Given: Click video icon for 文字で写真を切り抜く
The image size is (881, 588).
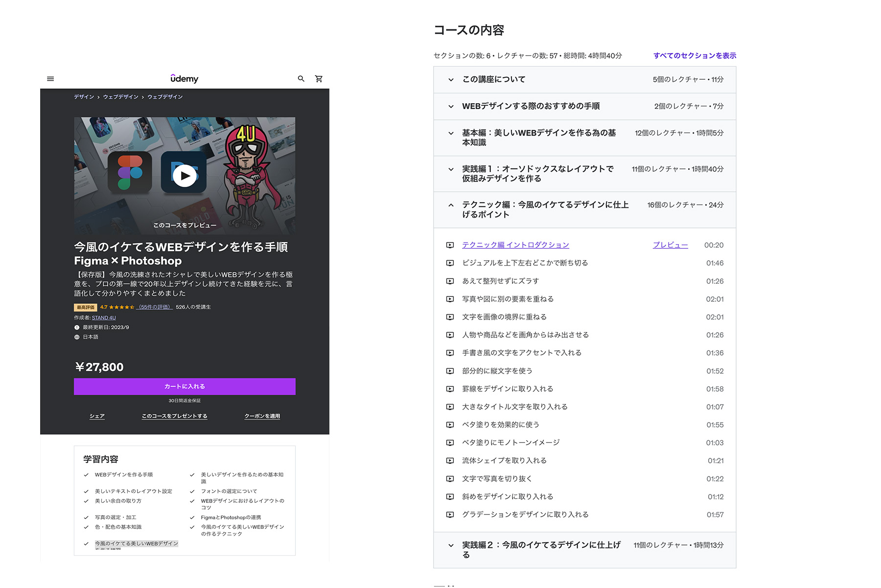Looking at the screenshot, I should click(450, 478).
